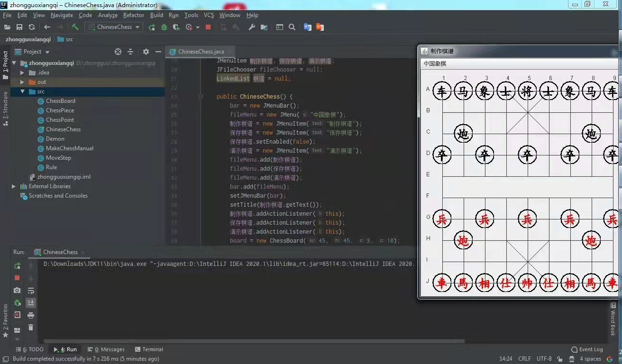The height and width of the screenshot is (364, 622).
Task: Toggle the Word Book side panel button
Action: pos(613,319)
